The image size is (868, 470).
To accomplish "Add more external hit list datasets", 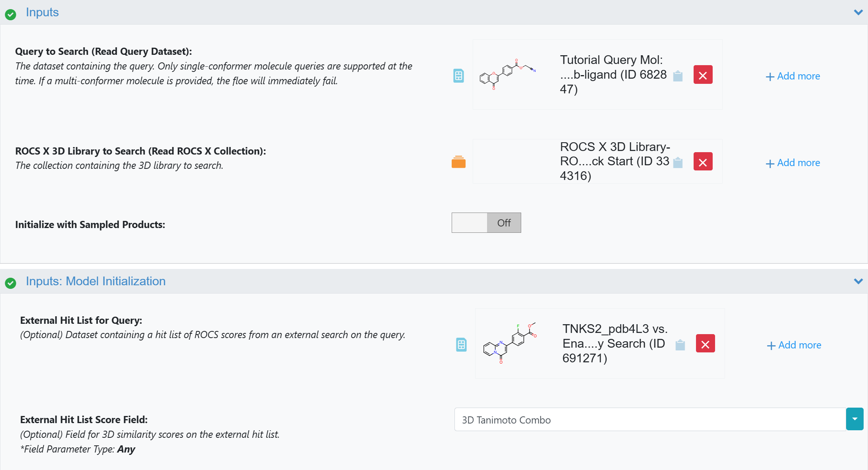I will tap(794, 345).
